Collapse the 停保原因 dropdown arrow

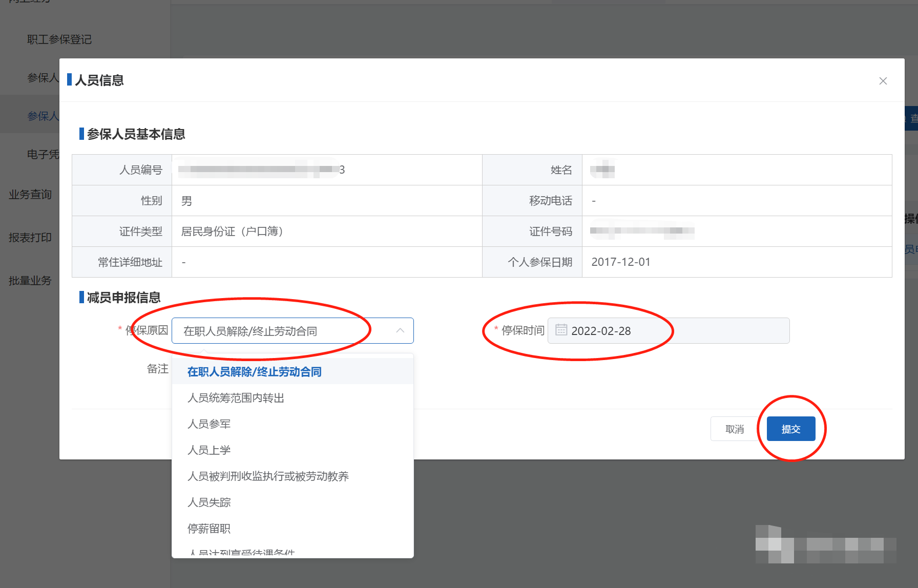pyautogui.click(x=400, y=331)
